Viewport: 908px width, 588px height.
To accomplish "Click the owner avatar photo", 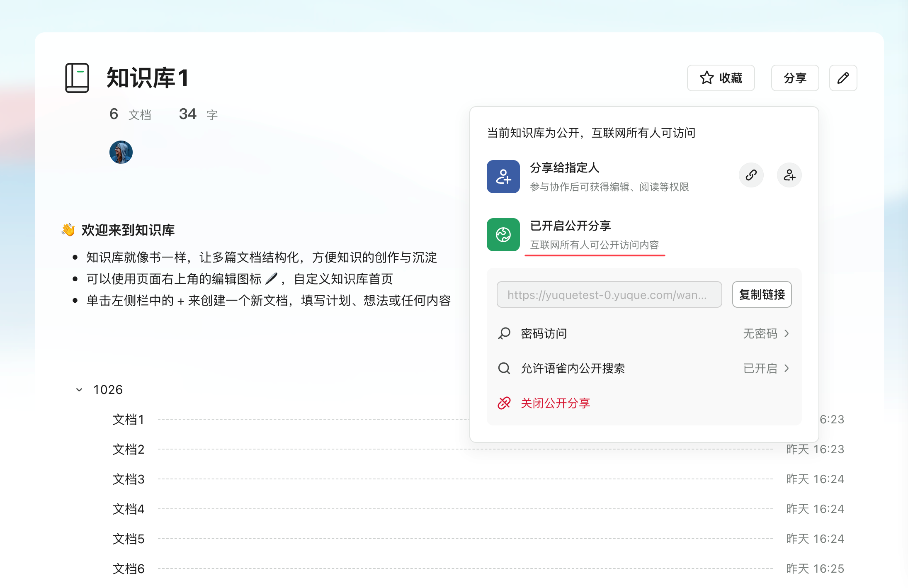I will (x=121, y=152).
